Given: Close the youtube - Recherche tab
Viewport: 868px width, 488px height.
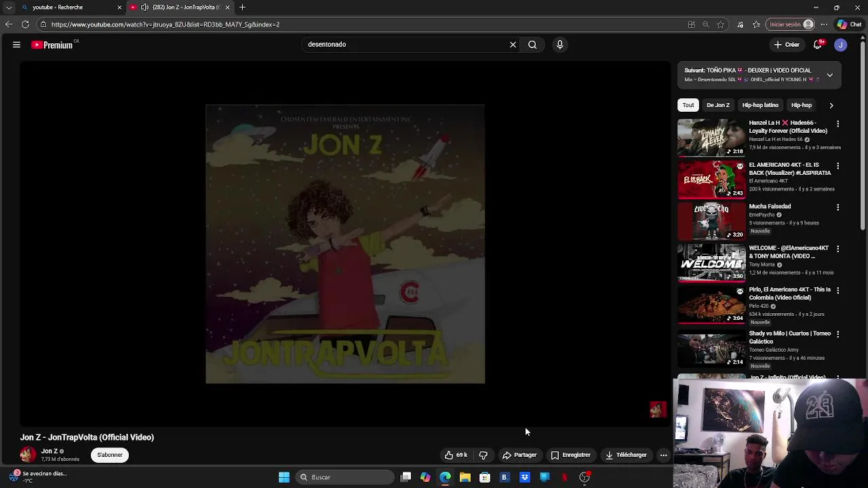Looking at the screenshot, I should coord(119,7).
